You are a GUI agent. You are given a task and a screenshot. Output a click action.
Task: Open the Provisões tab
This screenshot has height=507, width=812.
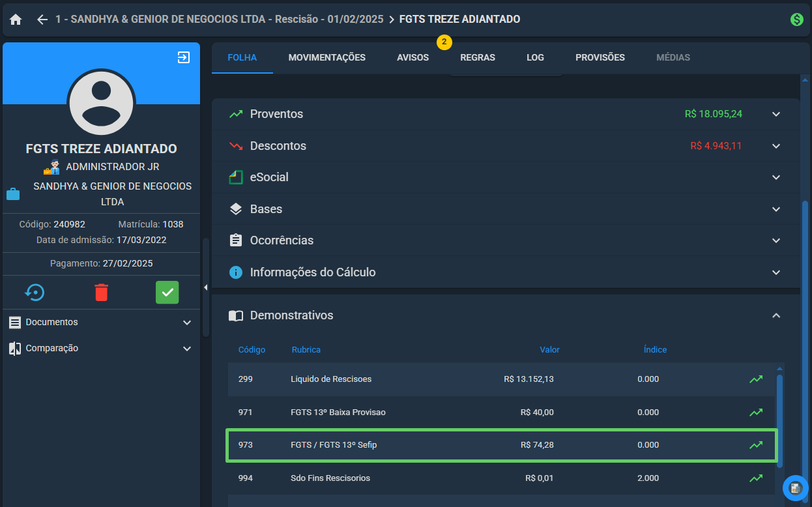[600, 57]
